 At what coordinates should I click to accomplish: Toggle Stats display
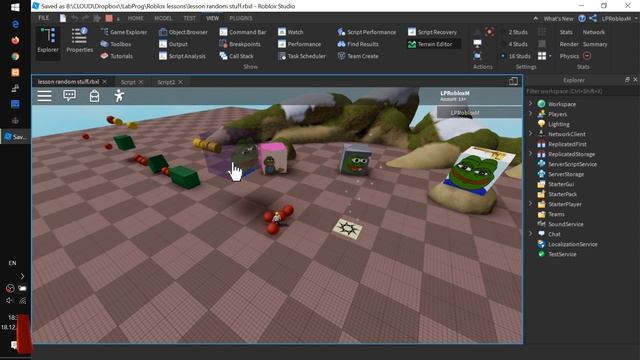[x=566, y=32]
